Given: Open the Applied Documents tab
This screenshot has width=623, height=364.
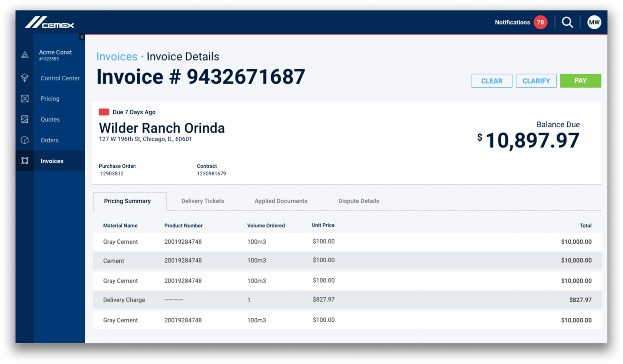Looking at the screenshot, I should pyautogui.click(x=281, y=201).
